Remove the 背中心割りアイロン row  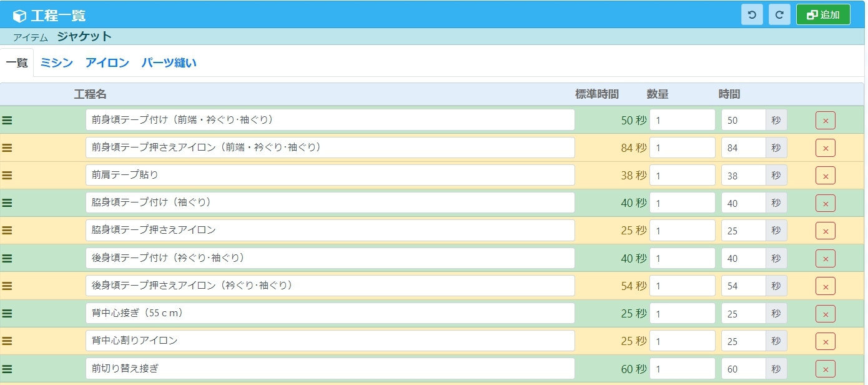point(825,341)
